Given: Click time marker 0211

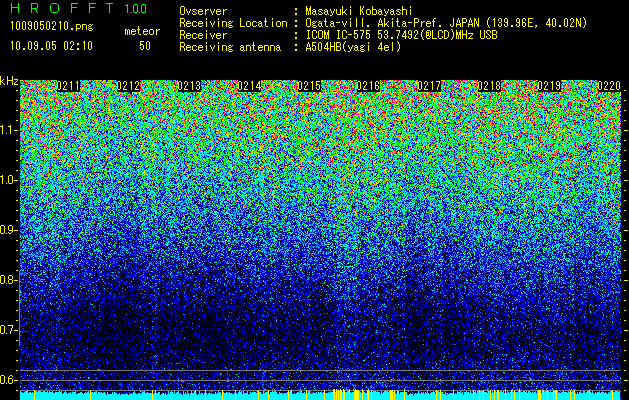Looking at the screenshot, I should [68, 86].
